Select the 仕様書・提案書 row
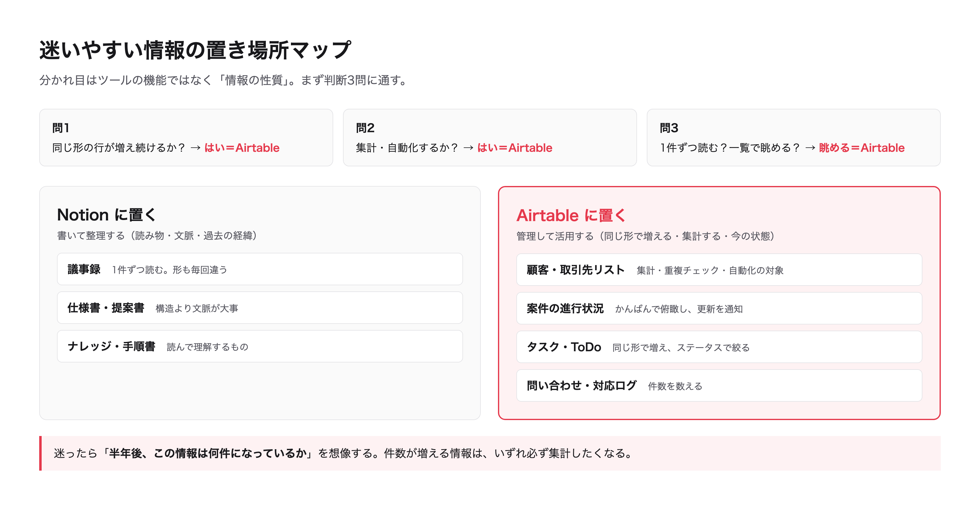 tap(260, 308)
